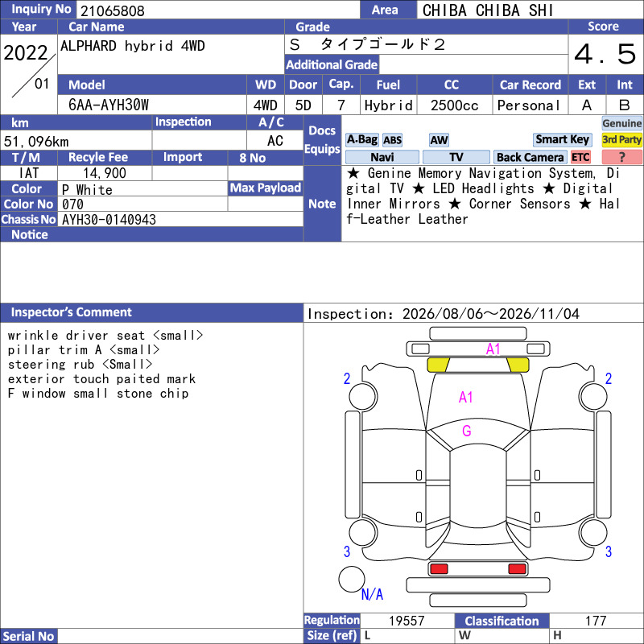Select the red taillight on diagram's left
The image size is (644, 644).
[439, 569]
